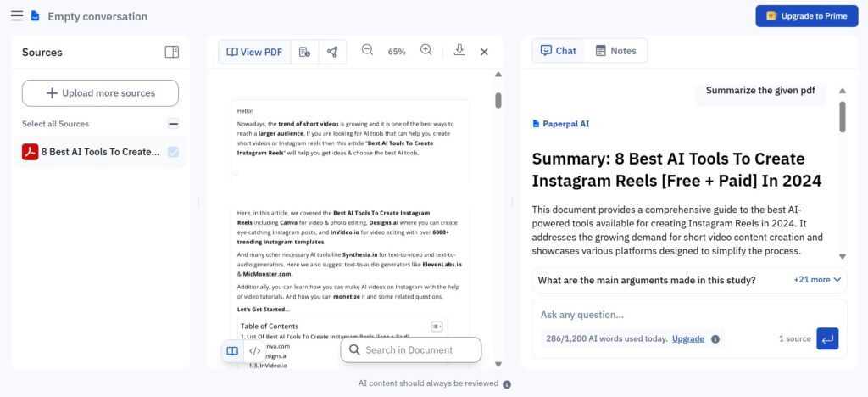Click Upgrade to Prime button
Screen dimensions: 868x397
807,16
